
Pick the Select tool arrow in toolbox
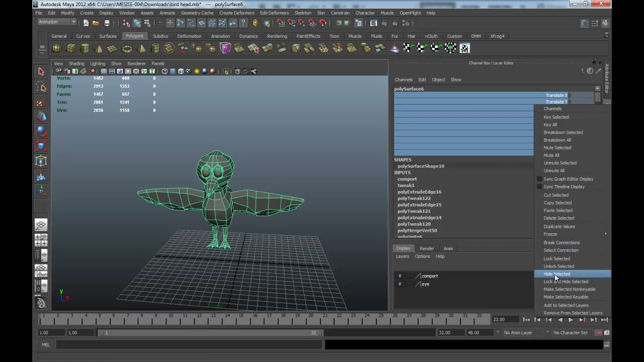point(41,72)
